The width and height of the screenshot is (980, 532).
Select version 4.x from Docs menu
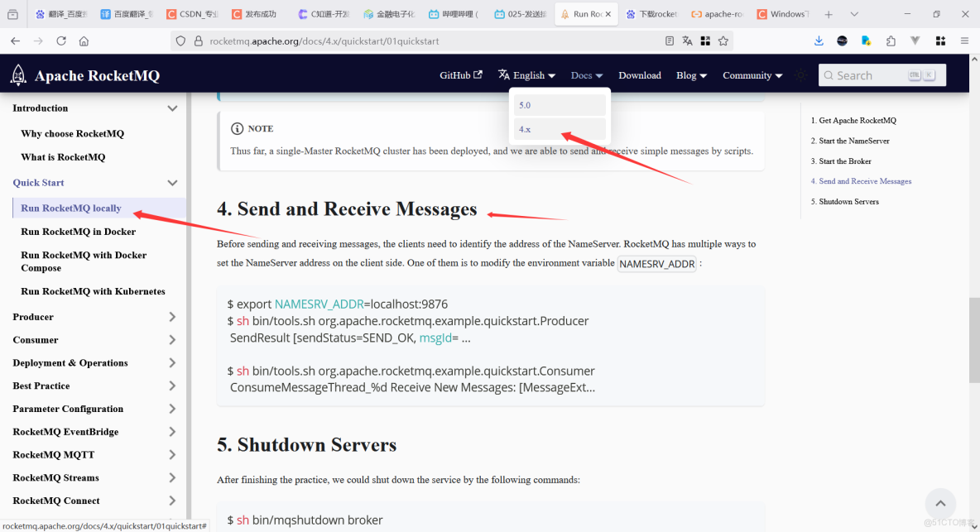click(x=560, y=129)
